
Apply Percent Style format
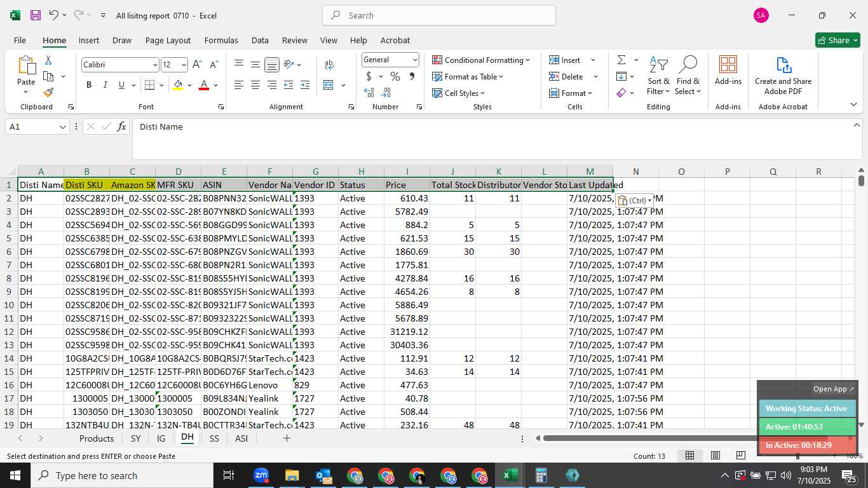(395, 76)
